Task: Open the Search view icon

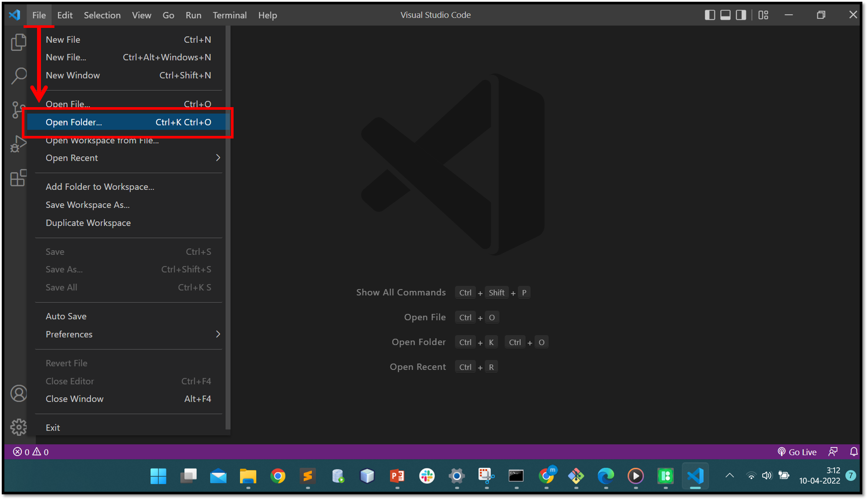Action: click(x=18, y=76)
